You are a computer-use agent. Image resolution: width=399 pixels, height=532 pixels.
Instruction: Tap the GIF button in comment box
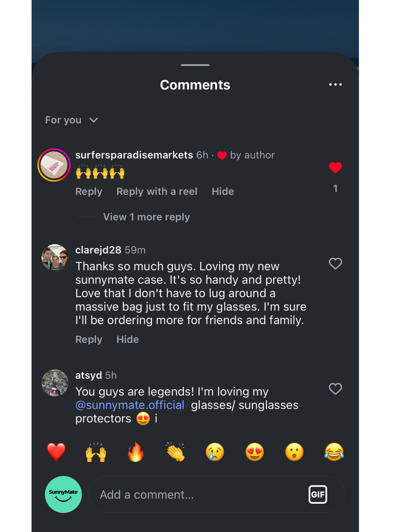point(318,494)
